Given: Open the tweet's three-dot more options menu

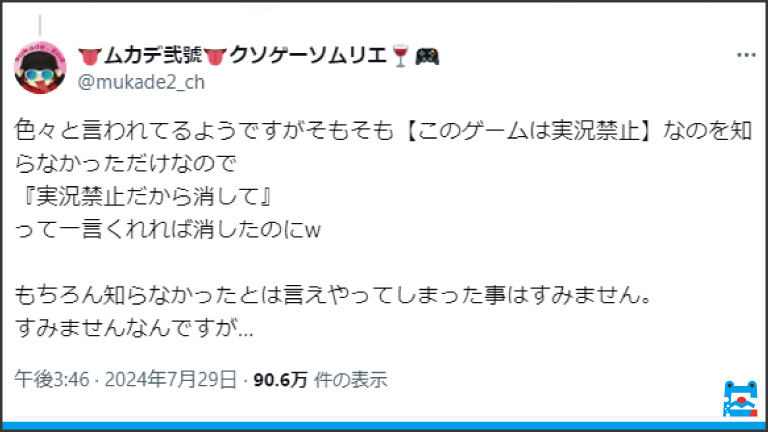Looking at the screenshot, I should pyautogui.click(x=746, y=55).
